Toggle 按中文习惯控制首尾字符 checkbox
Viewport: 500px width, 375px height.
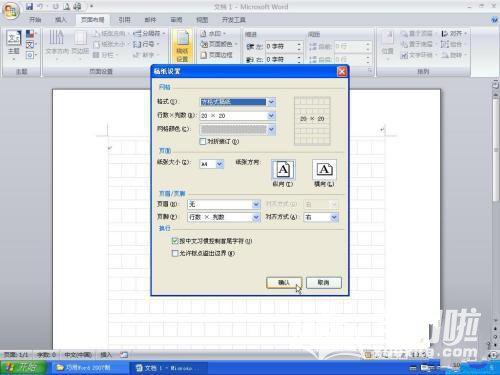coord(175,241)
